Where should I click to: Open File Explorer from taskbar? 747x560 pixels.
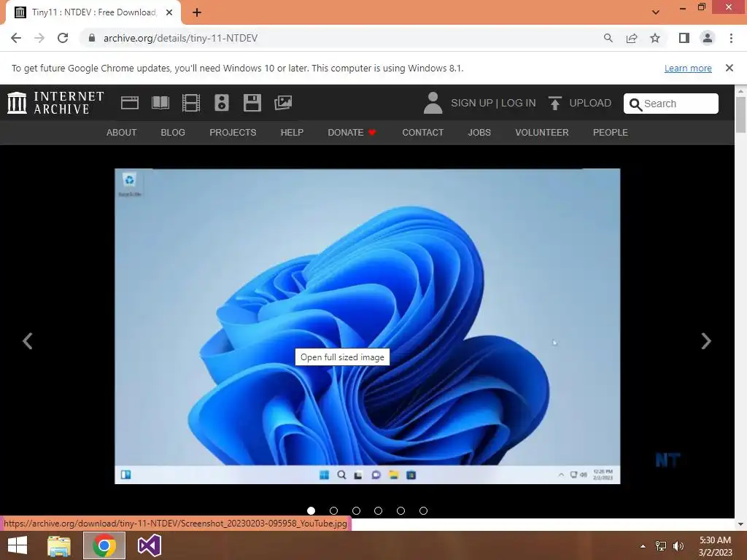coord(58,545)
